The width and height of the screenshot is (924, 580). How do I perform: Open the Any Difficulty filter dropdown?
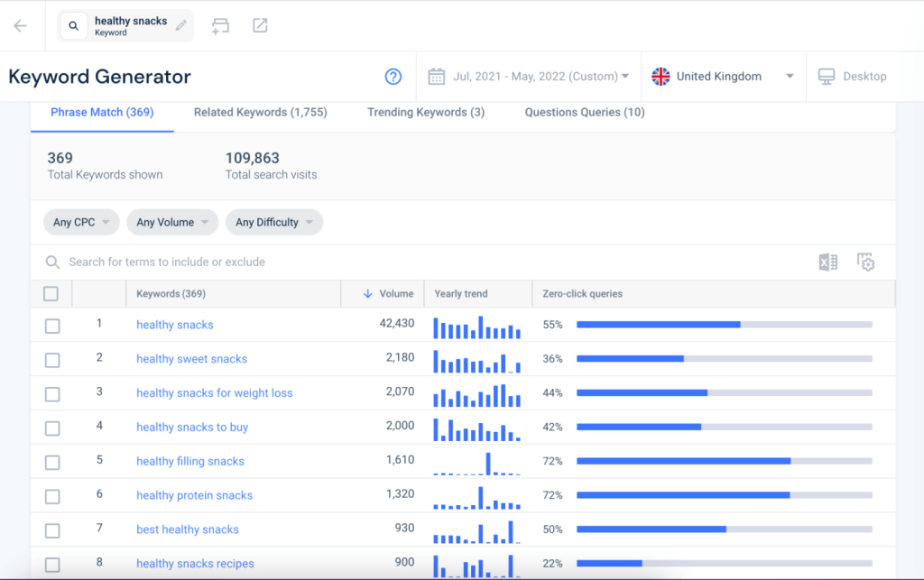(274, 222)
